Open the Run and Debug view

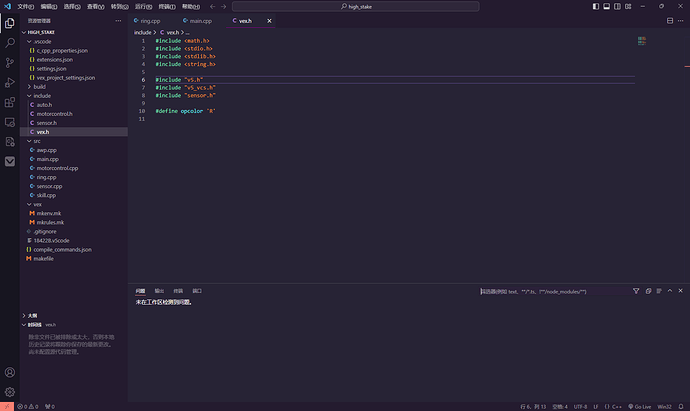(x=10, y=81)
